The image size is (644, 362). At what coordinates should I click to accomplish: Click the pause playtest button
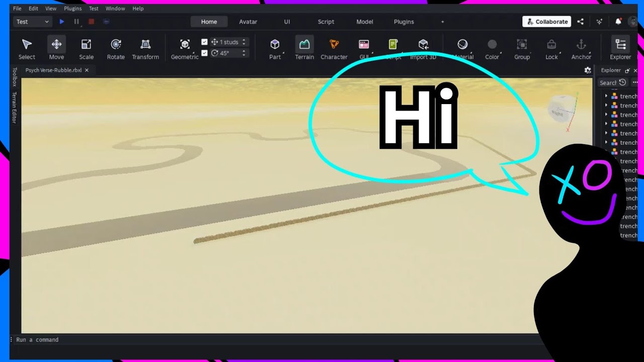[x=76, y=22]
